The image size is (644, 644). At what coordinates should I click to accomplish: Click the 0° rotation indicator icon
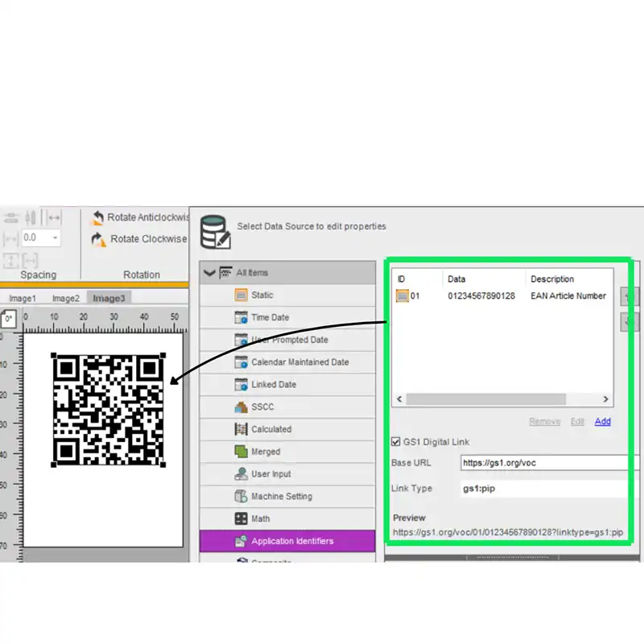pos(8,319)
